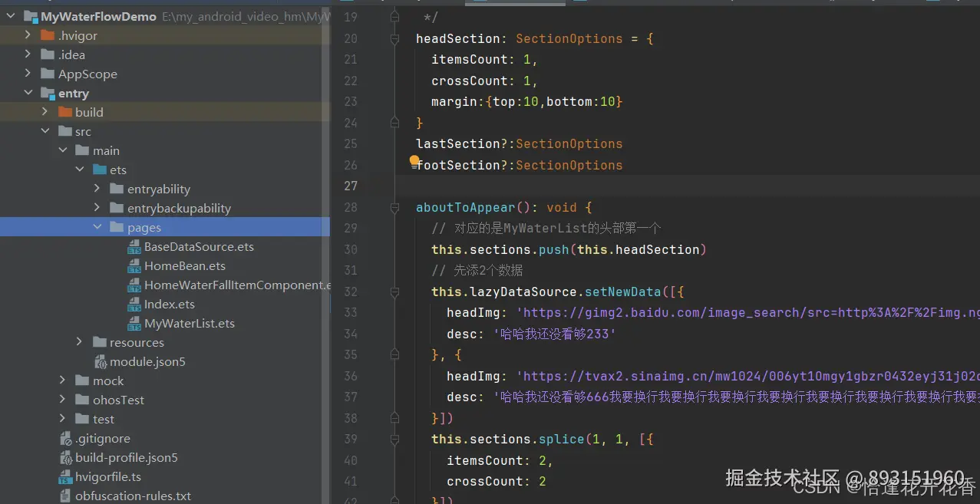
Task: Expand the build folder arrow
Action: pyautogui.click(x=45, y=112)
